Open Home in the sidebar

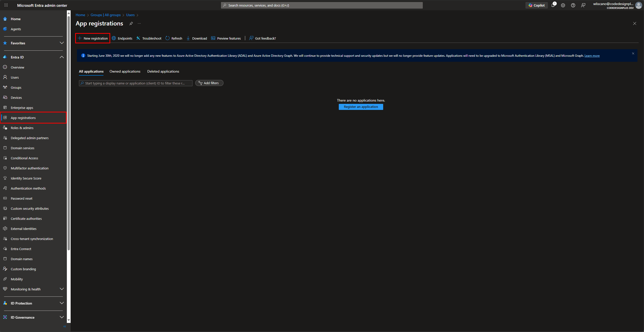point(33,19)
